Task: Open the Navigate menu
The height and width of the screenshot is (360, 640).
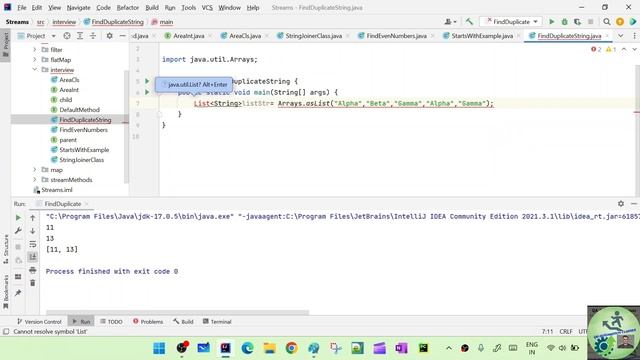Action: [78, 7]
